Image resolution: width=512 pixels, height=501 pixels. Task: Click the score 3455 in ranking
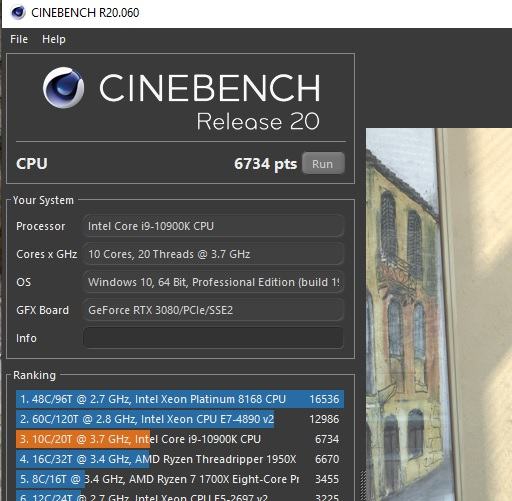click(x=327, y=479)
